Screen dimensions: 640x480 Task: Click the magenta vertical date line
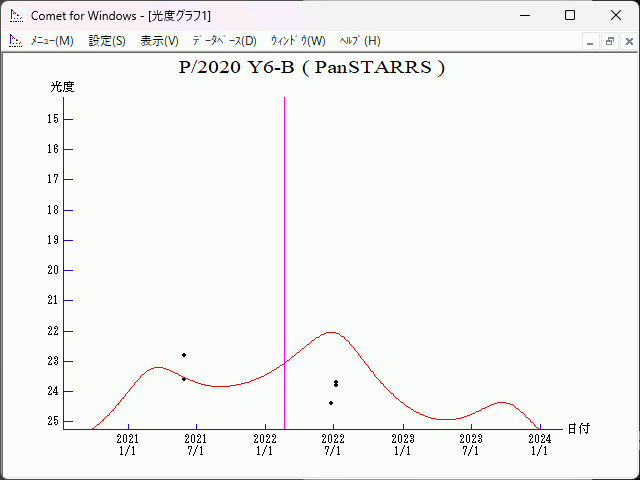pos(285,250)
